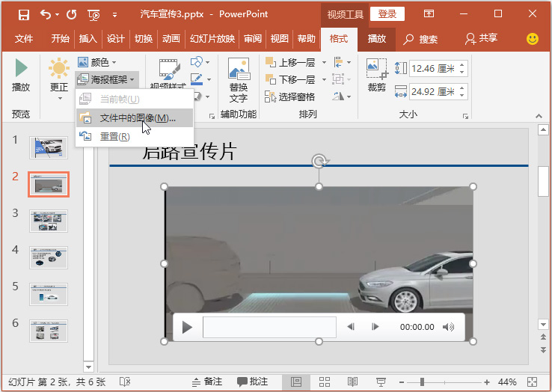Click the 播放 preview play button
Viewport: 552px width, 392px height.
pos(21,76)
